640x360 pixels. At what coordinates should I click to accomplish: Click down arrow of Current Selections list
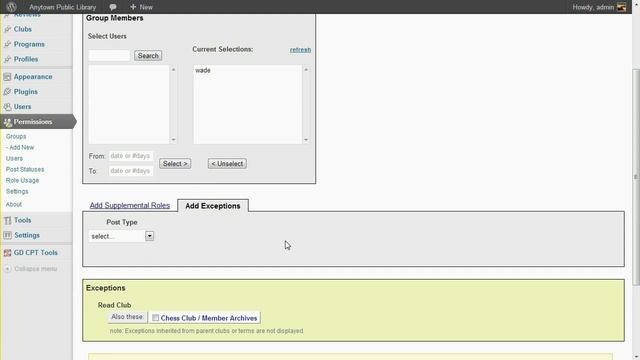[x=306, y=140]
